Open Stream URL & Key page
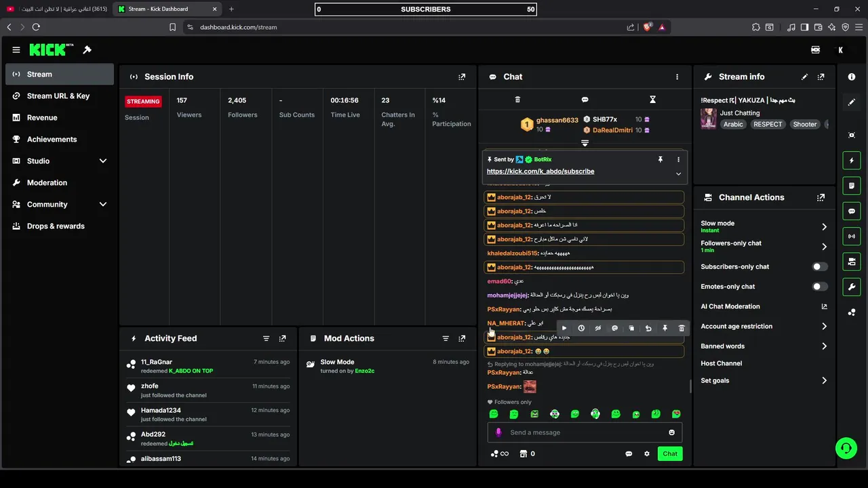The height and width of the screenshot is (488, 868). pyautogui.click(x=60, y=96)
